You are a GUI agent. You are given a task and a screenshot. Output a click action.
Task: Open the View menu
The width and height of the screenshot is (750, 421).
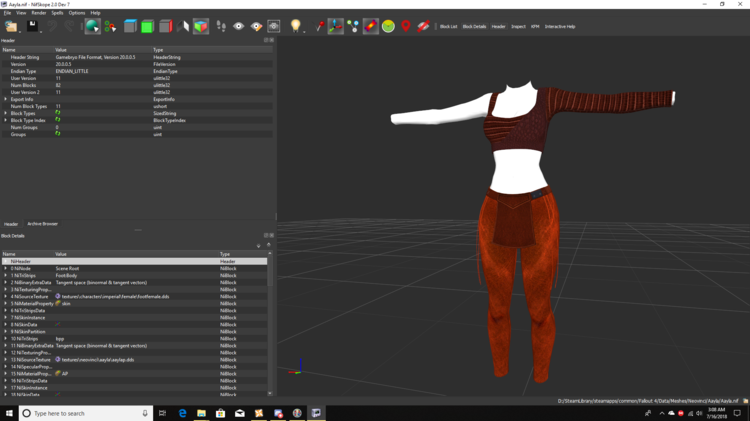point(21,13)
